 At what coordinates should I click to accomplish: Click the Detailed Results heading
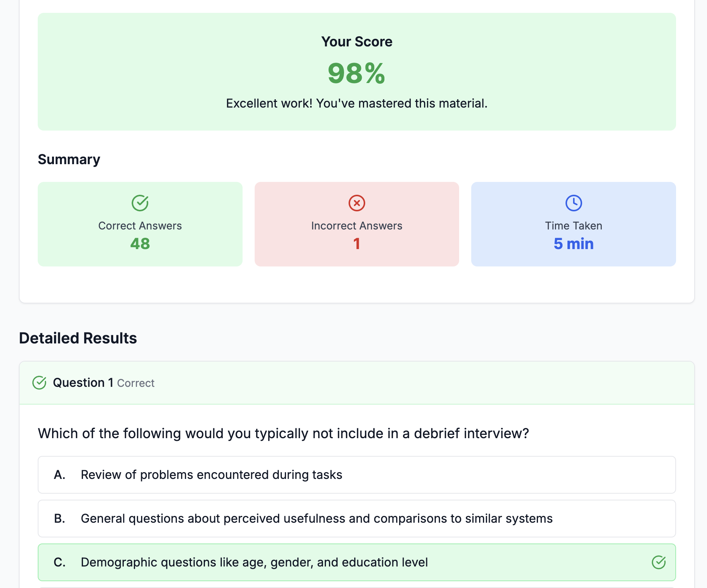[x=78, y=338]
